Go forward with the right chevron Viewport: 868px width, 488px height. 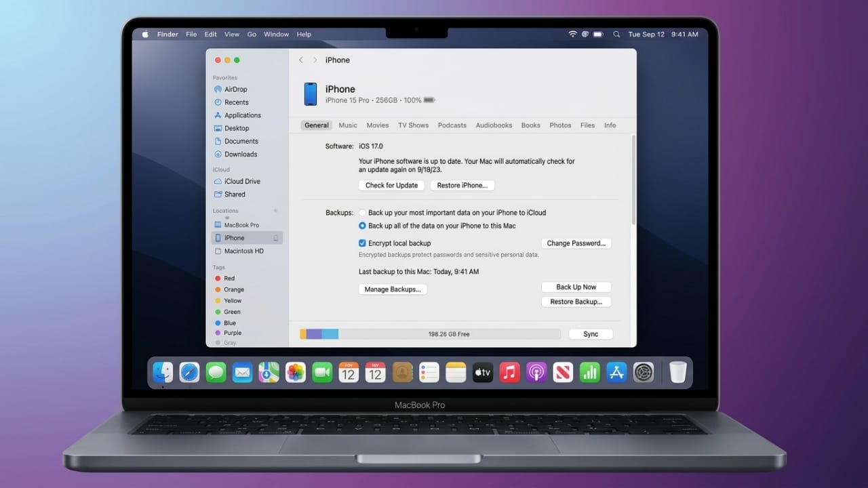tap(315, 60)
